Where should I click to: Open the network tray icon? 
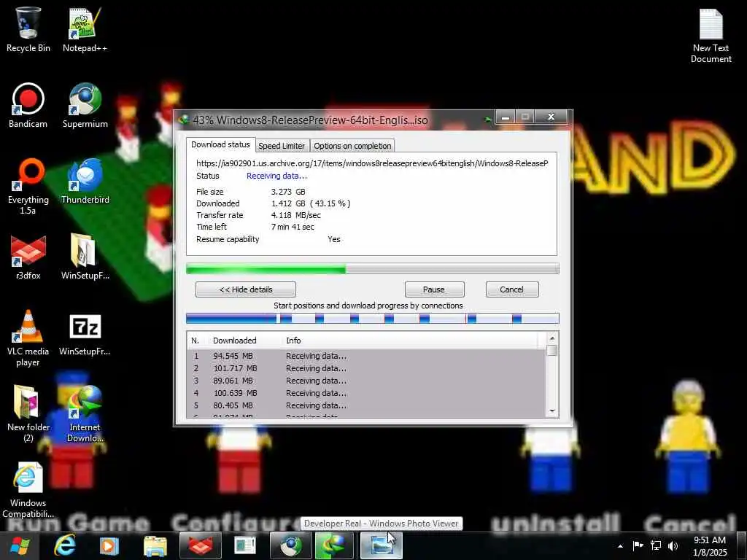coord(656,545)
